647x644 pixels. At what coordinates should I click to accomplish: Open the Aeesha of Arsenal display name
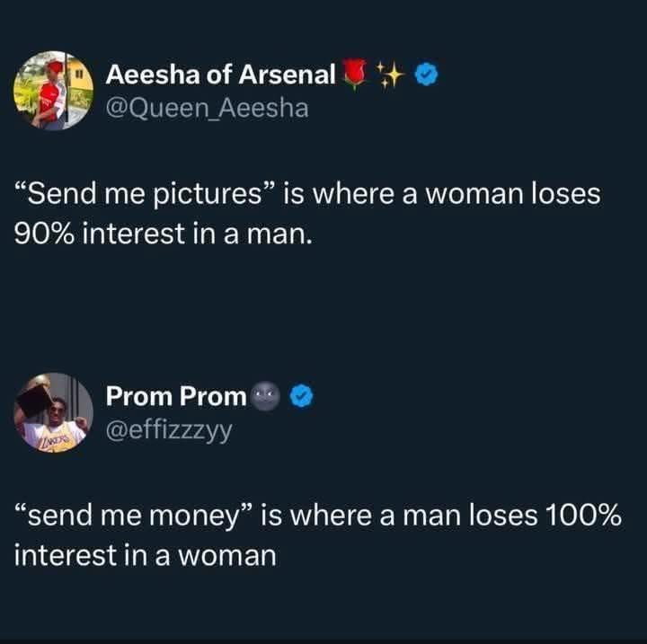[x=221, y=75]
